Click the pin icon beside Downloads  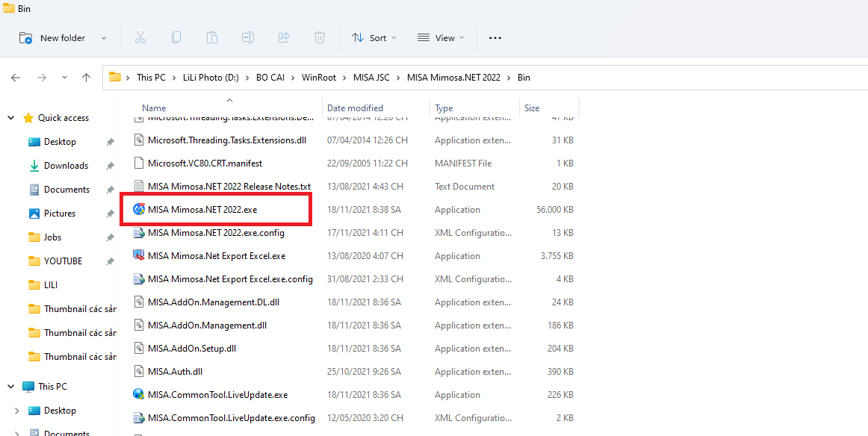(x=110, y=166)
